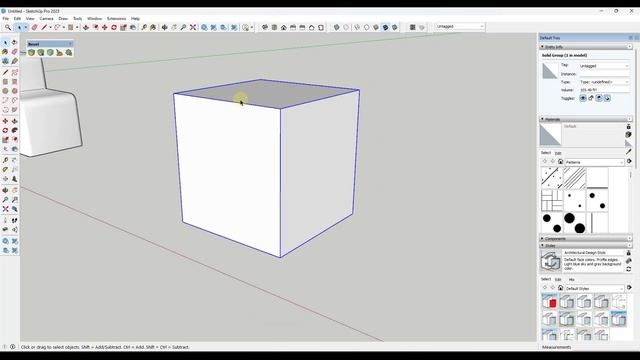This screenshot has width=640, height=360.
Task: Select the style thumbnail with red cube
Action: 549,302
